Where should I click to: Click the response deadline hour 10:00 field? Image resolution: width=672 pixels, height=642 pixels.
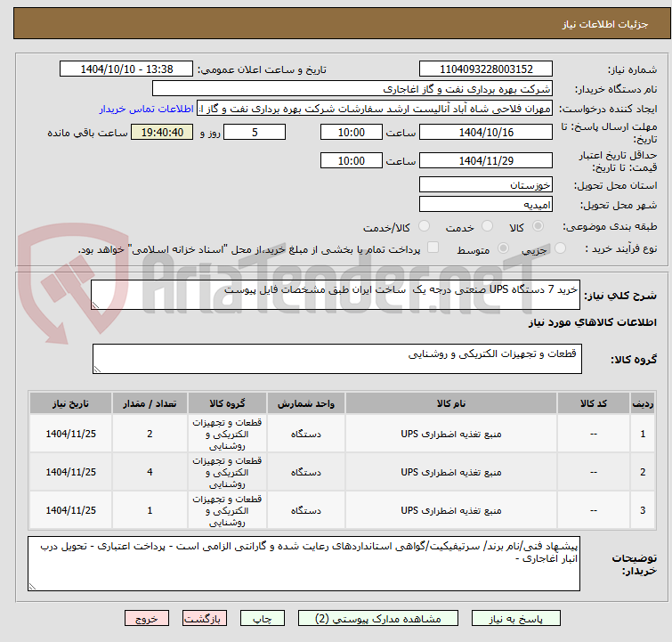tap(352, 132)
